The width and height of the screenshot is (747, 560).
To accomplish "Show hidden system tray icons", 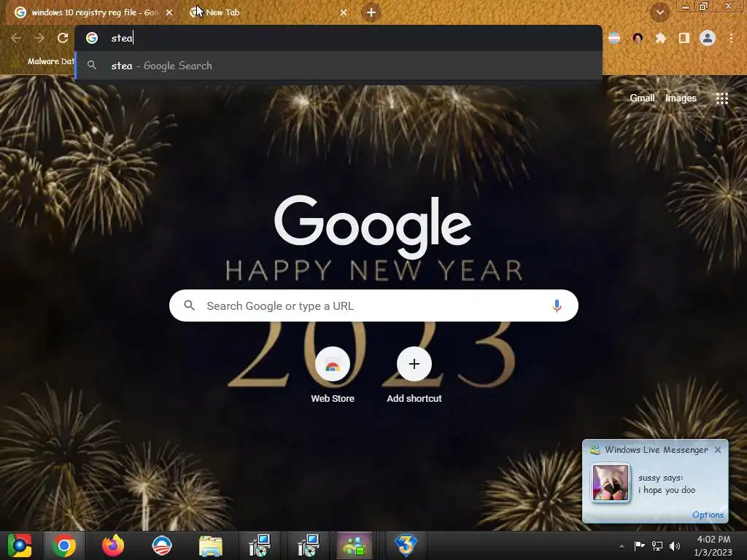I will point(622,546).
